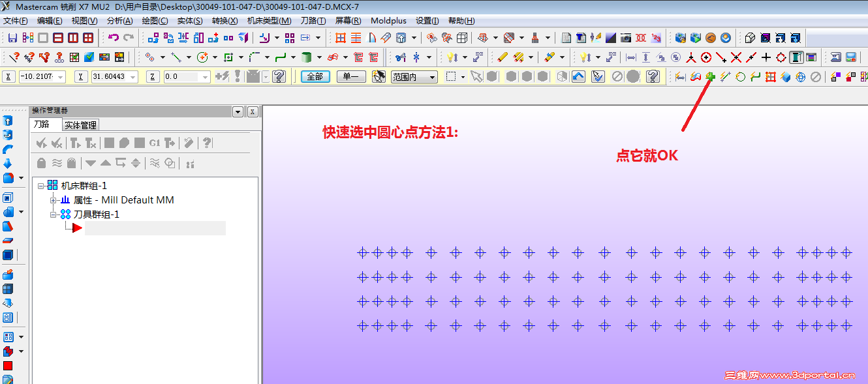Click select all operations checkmark icon
The height and width of the screenshot is (384, 868).
[x=42, y=143]
